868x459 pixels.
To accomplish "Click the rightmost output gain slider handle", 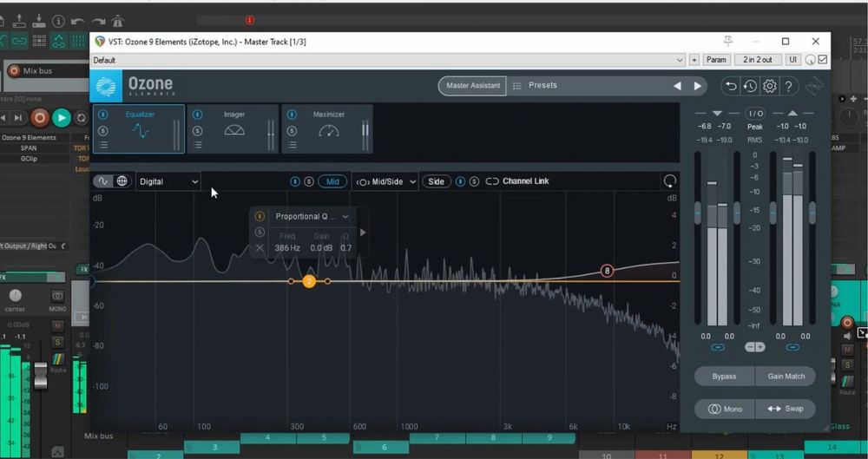I will coord(812,213).
